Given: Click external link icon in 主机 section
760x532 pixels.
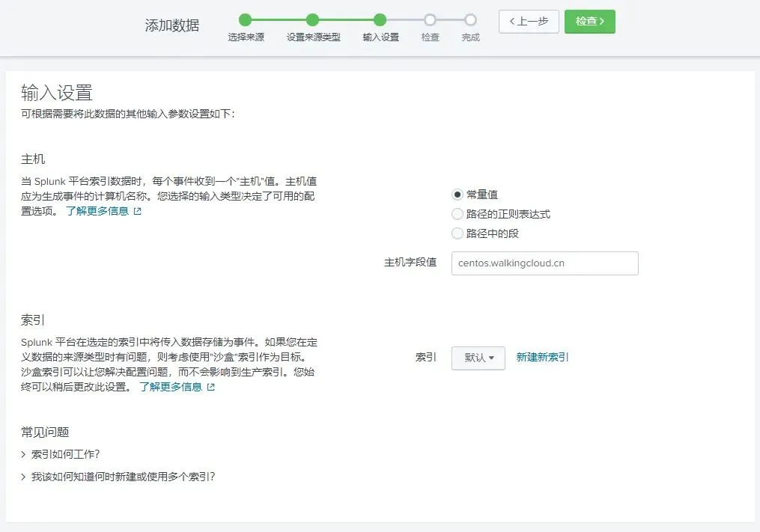Looking at the screenshot, I should click(138, 211).
